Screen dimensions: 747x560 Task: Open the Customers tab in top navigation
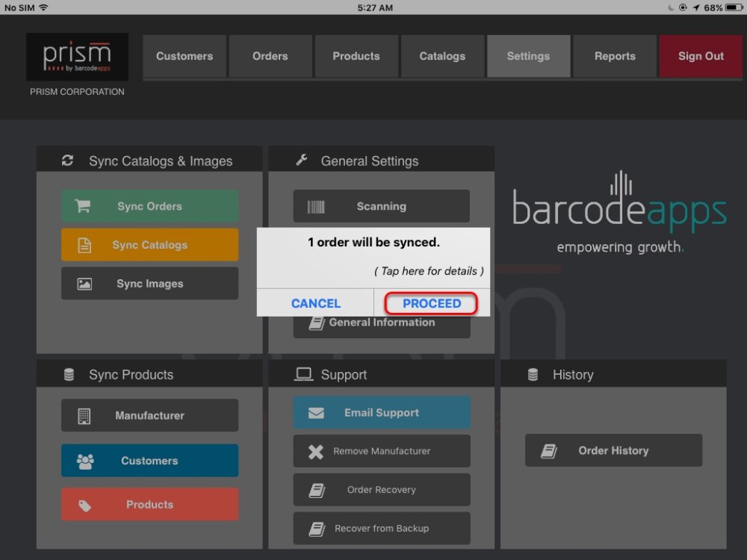(x=185, y=56)
